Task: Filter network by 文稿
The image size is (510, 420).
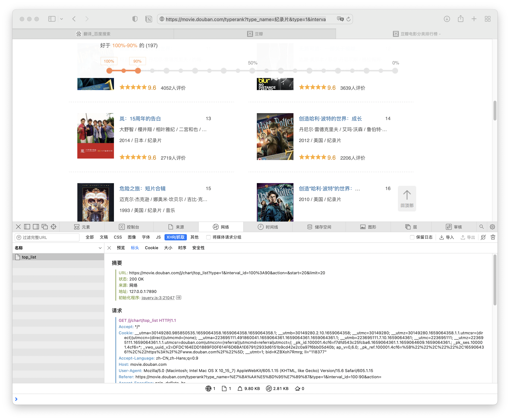Action: pos(104,237)
